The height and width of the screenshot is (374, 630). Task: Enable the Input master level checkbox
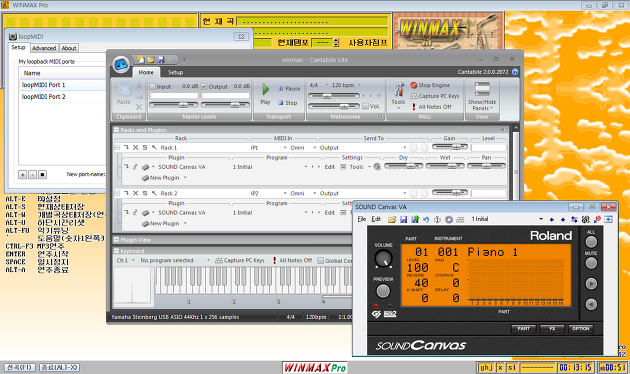pos(153,86)
